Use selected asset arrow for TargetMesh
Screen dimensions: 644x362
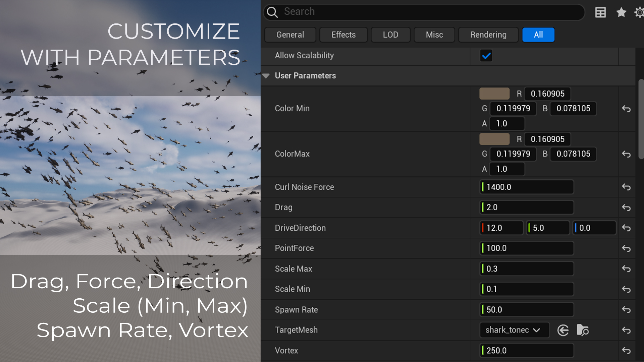coord(563,330)
